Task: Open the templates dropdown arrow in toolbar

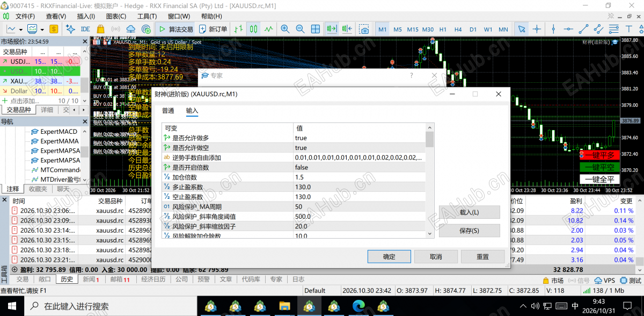Action: (x=42, y=29)
